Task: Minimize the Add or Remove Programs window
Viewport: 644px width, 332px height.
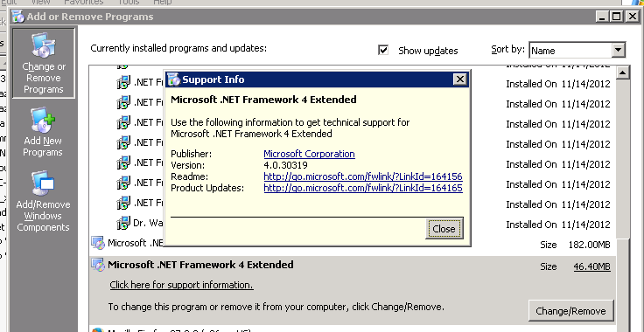Action: pos(602,17)
